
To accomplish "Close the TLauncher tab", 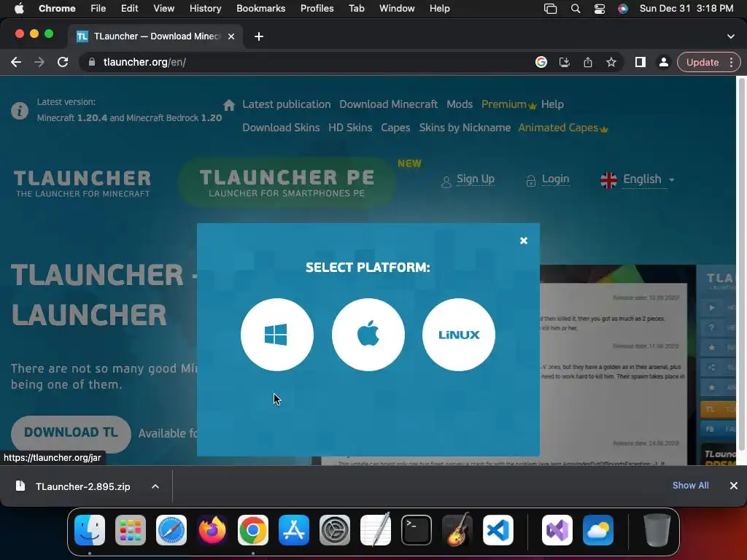I will 231,36.
